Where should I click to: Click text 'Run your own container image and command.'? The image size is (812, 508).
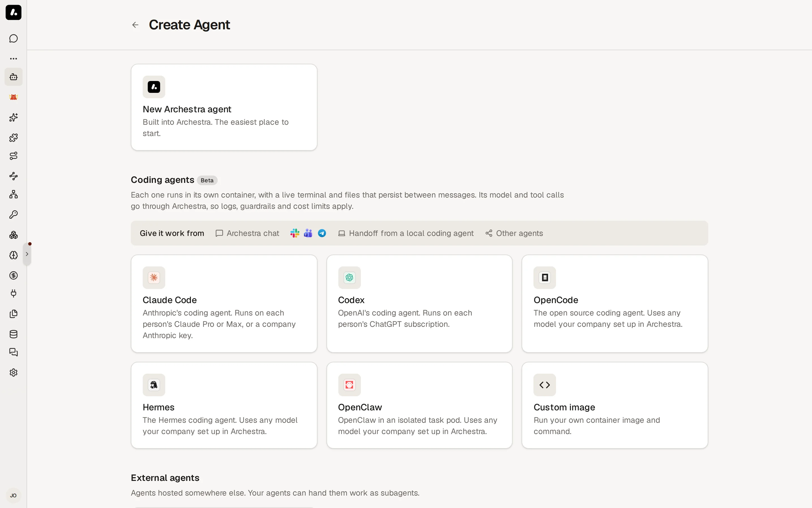pyautogui.click(x=597, y=426)
